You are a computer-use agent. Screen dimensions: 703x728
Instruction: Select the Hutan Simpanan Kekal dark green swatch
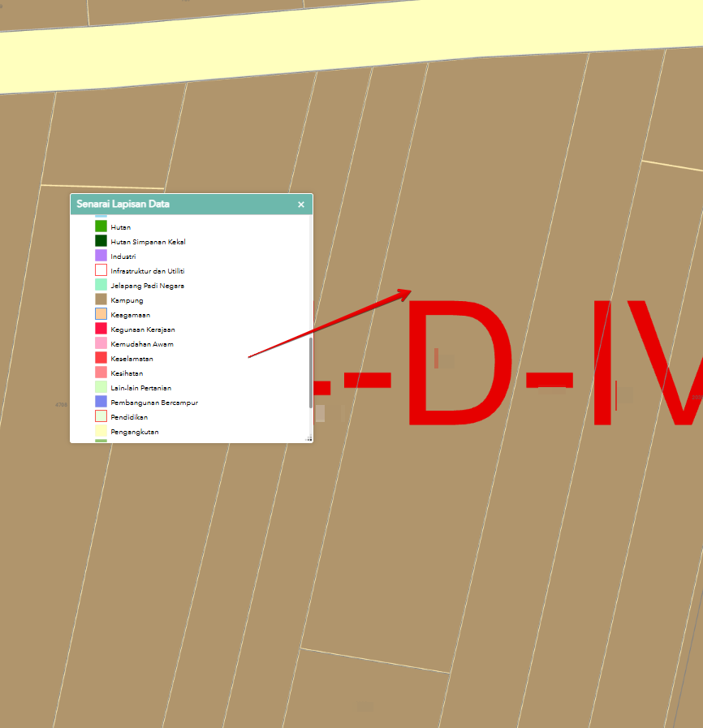[x=101, y=241]
